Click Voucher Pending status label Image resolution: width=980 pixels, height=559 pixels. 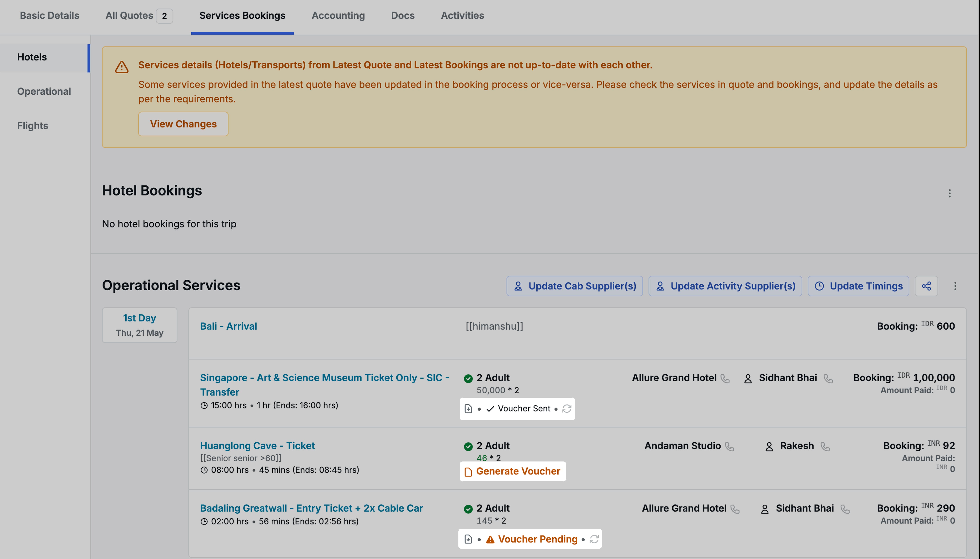(532, 539)
